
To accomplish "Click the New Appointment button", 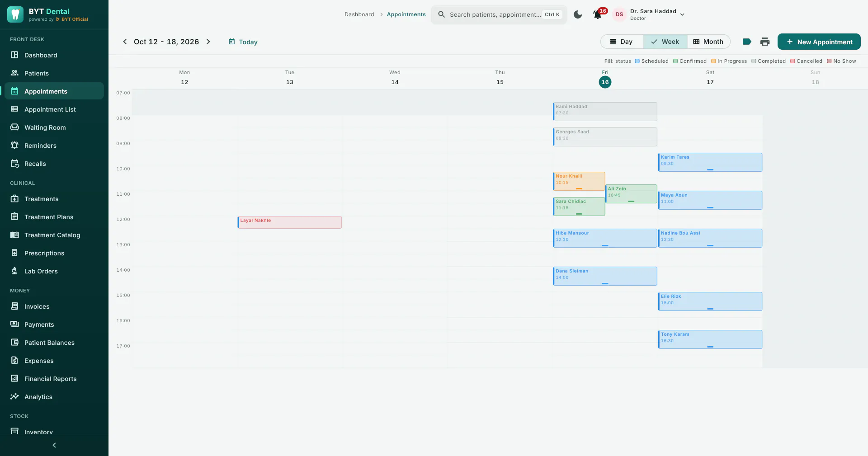I will pos(819,42).
